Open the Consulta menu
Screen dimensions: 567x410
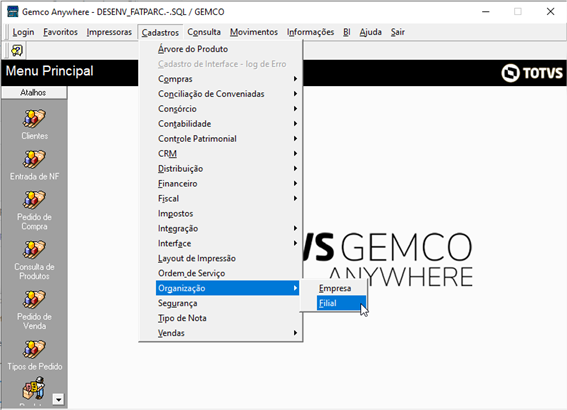point(204,32)
